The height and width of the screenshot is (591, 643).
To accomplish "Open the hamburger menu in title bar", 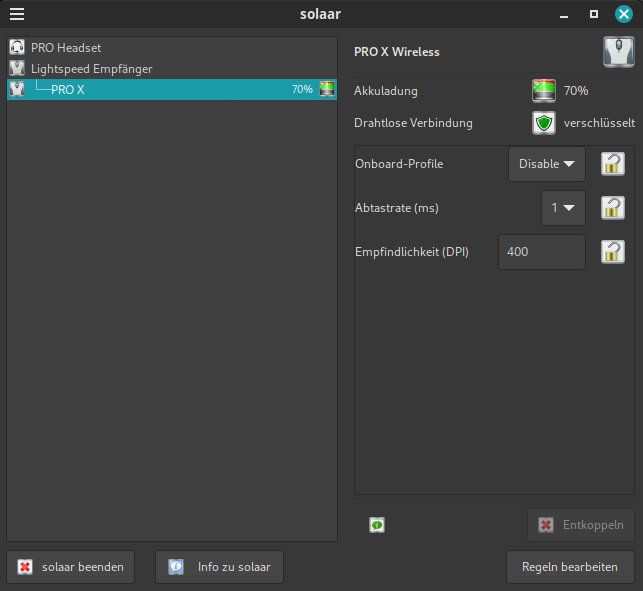I will [17, 14].
